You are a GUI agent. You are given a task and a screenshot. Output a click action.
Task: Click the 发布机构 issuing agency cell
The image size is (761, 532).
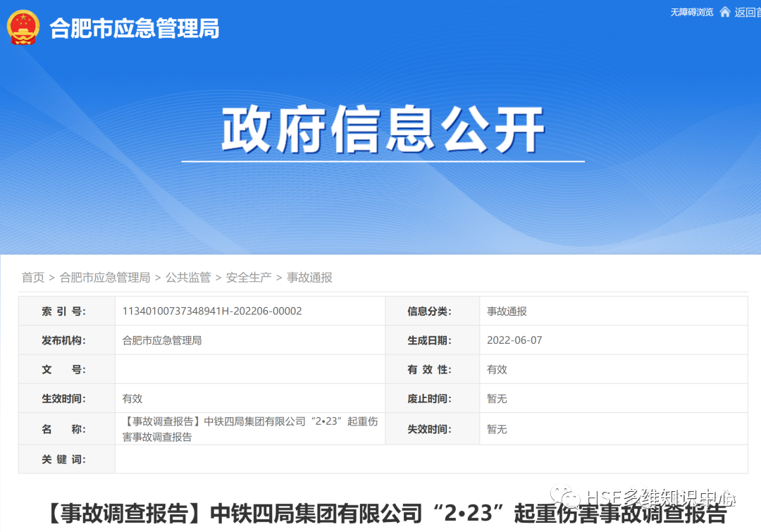(163, 340)
